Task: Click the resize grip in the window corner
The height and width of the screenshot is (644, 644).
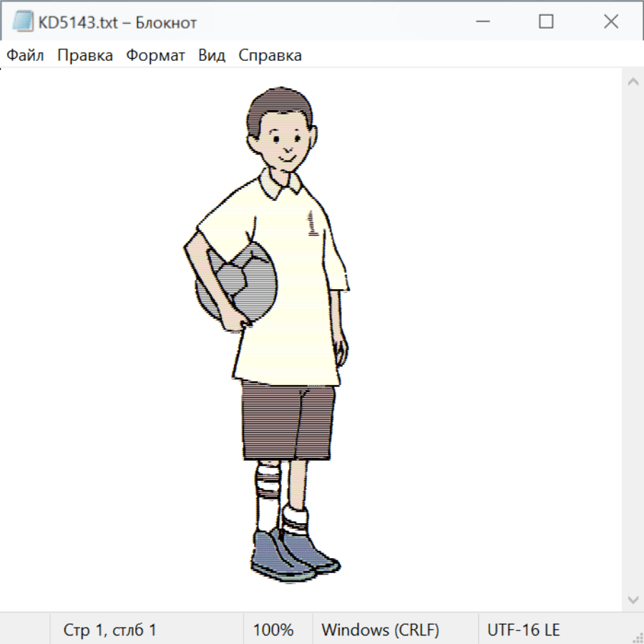Action: (637, 637)
